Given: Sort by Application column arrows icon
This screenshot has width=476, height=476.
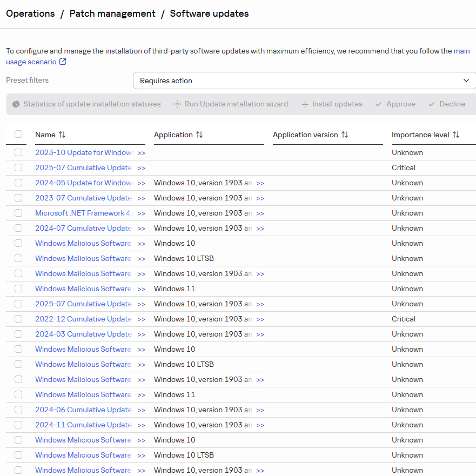Looking at the screenshot, I should pos(199,135).
